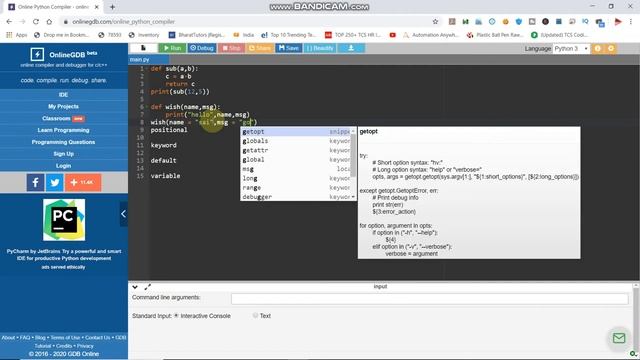This screenshot has height=360, width=640.
Task: Click the Facebook share icon
Action: coord(36,182)
